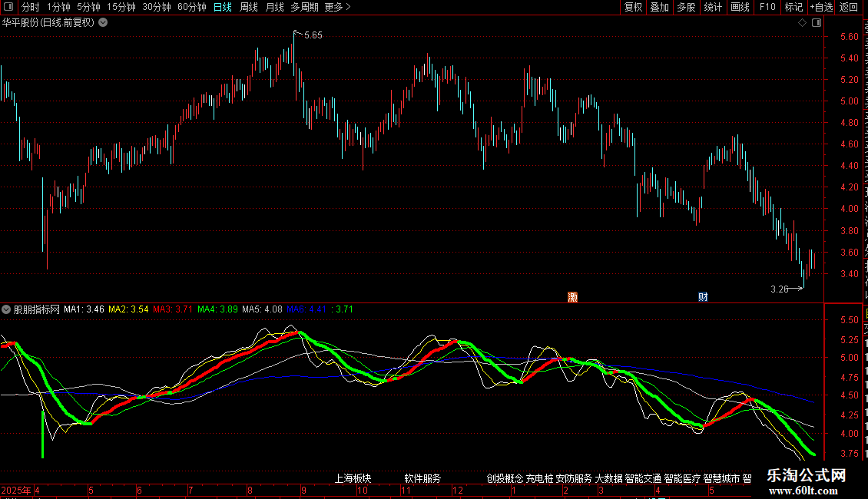Click the 叠加 overlay button
The height and width of the screenshot is (499, 868).
[660, 7]
